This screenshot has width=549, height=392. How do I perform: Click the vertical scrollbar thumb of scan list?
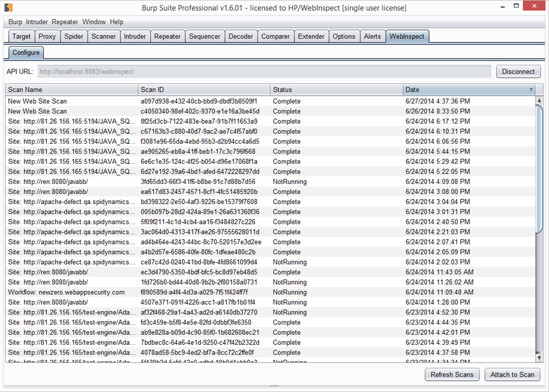click(x=539, y=169)
